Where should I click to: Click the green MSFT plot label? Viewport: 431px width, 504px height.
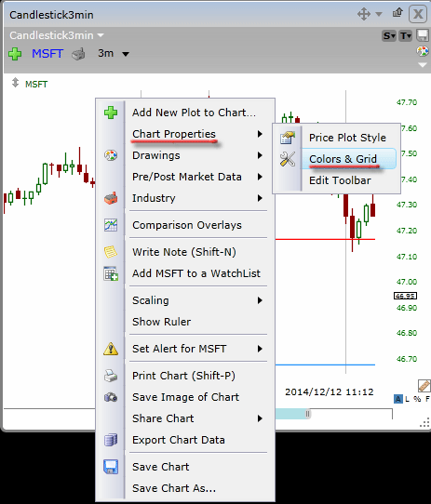pyautogui.click(x=36, y=85)
